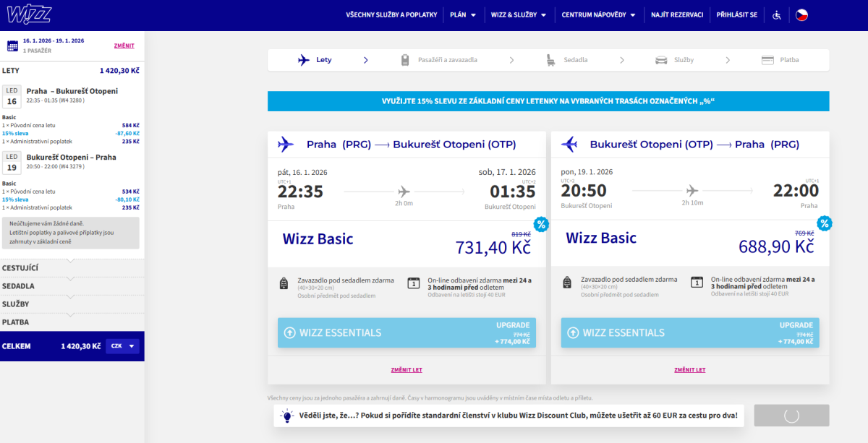The height and width of the screenshot is (443, 868).
Task: Open Wizz & Služby menu
Action: tap(519, 14)
